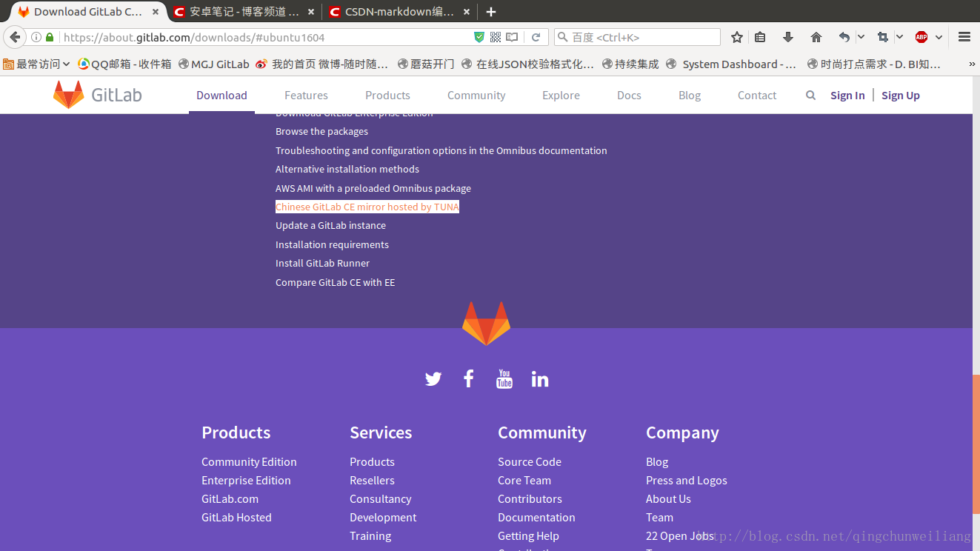The image size is (980, 551).
Task: Open the Products nav item
Action: tap(387, 95)
